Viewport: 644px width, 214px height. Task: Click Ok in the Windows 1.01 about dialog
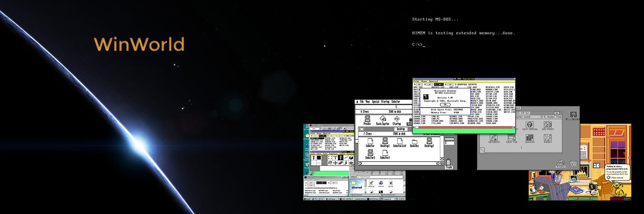[445, 105]
